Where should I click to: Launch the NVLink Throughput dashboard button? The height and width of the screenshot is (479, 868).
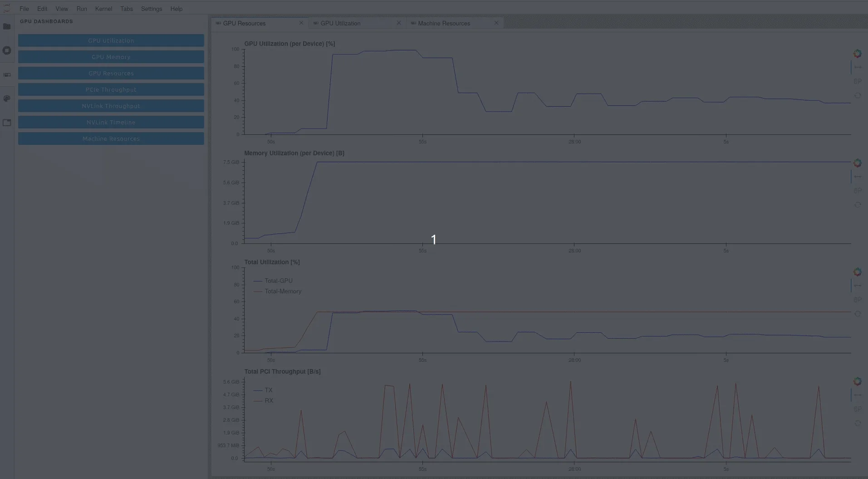tap(111, 106)
